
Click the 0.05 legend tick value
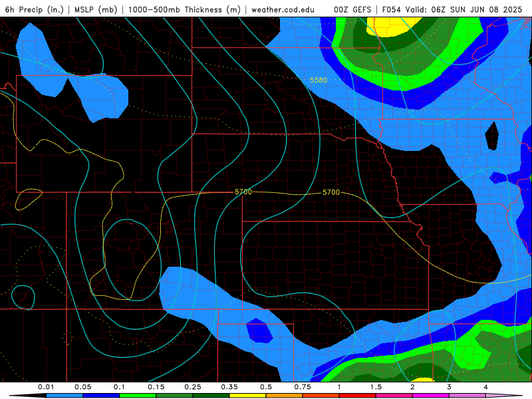(82, 387)
